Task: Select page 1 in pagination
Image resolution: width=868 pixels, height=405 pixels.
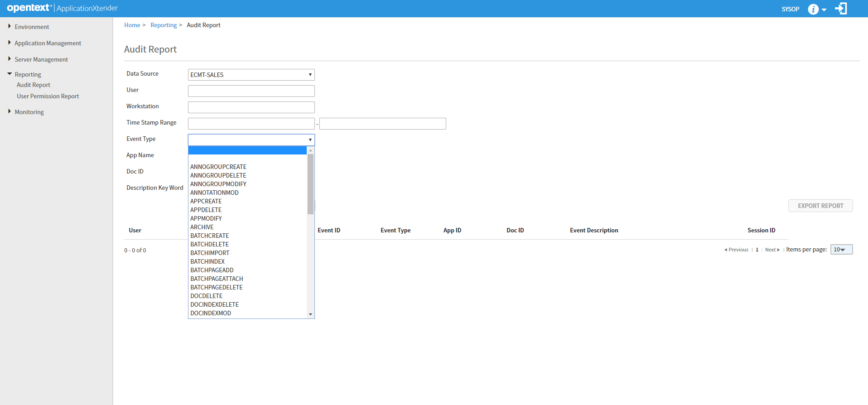Action: [x=757, y=250]
